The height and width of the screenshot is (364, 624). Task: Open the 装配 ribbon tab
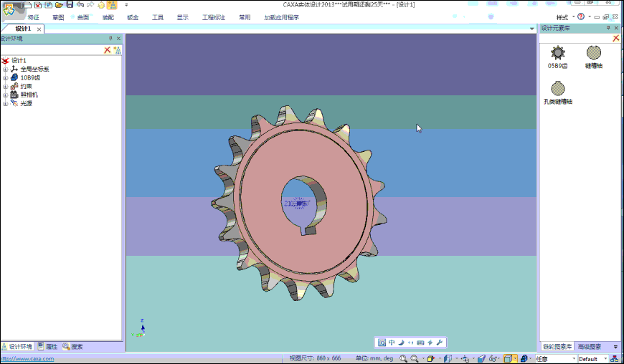[108, 17]
